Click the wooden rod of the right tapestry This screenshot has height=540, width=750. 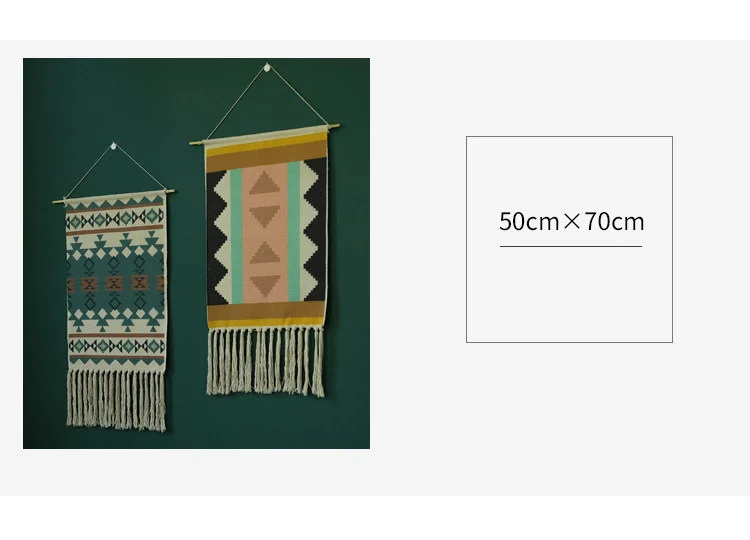(x=265, y=134)
